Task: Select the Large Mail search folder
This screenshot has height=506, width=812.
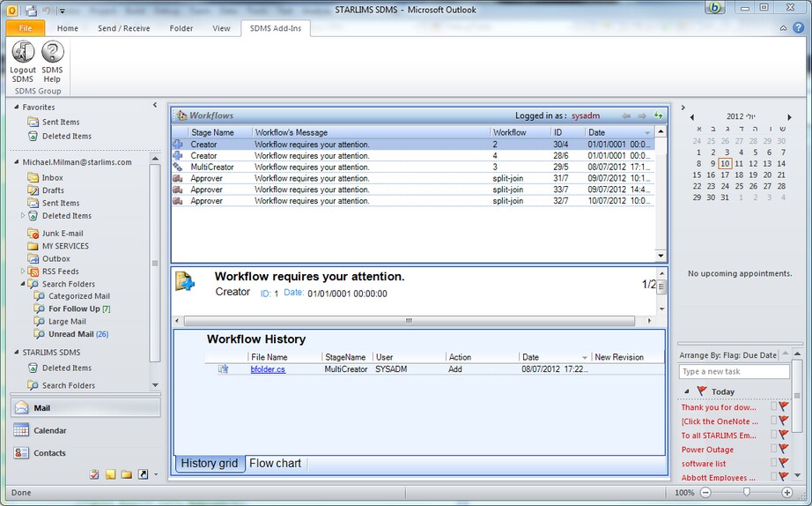Action: pyautogui.click(x=67, y=322)
